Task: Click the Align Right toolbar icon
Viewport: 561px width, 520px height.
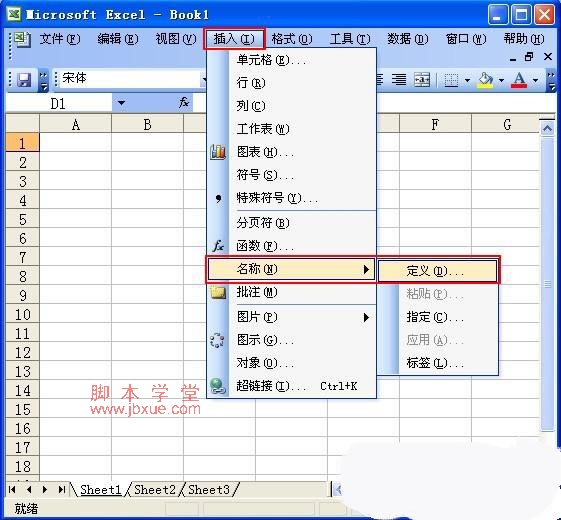Action: click(399, 79)
